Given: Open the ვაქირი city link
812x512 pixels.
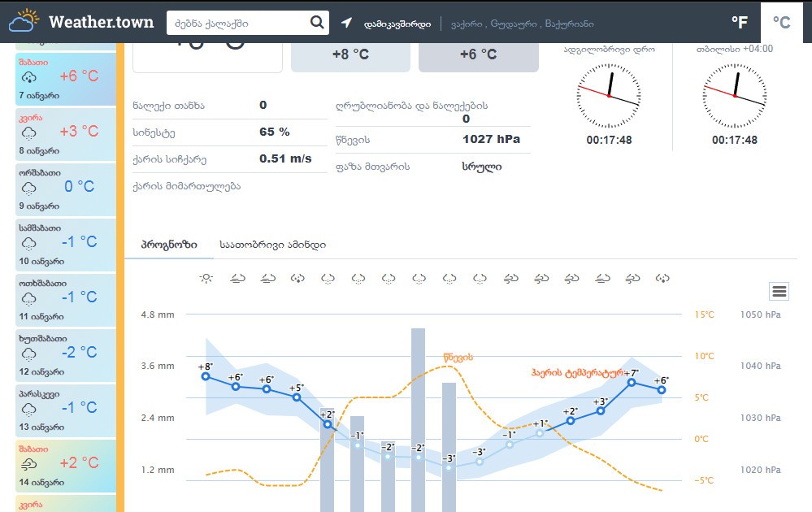Looking at the screenshot, I should coord(467,24).
